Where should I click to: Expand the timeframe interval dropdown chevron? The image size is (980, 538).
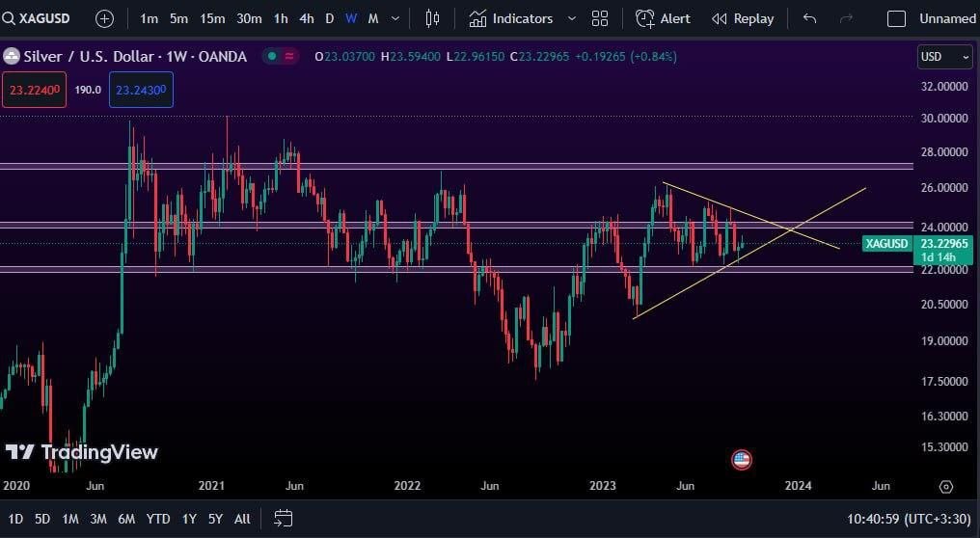coord(395,18)
